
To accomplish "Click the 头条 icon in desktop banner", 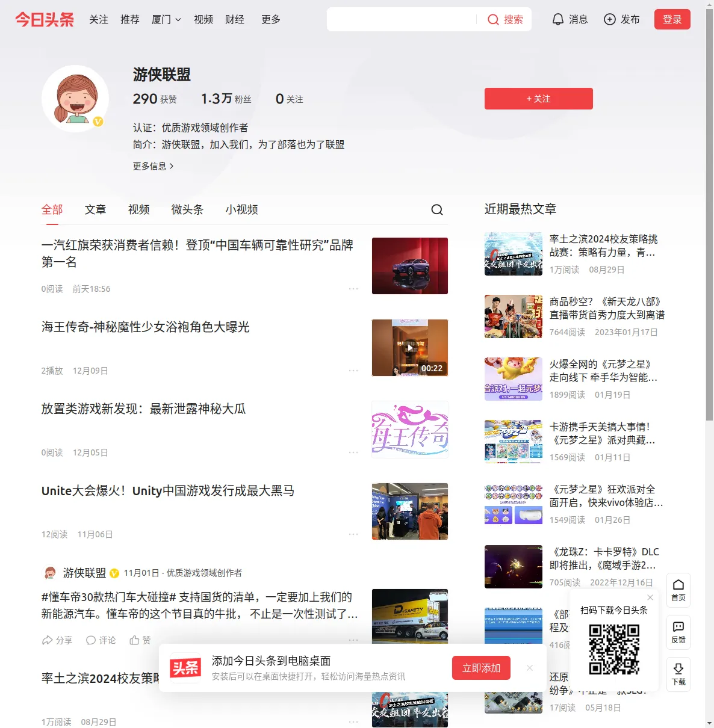I will (x=185, y=668).
